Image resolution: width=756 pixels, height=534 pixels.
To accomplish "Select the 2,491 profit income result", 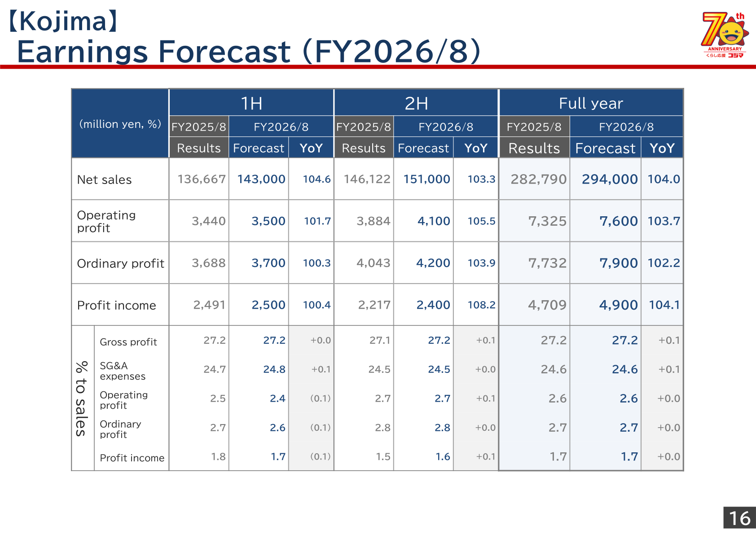I will click(209, 305).
